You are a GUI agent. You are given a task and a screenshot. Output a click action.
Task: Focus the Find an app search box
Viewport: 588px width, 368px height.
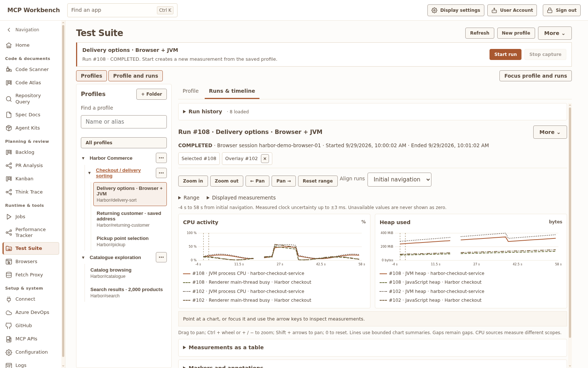122,10
